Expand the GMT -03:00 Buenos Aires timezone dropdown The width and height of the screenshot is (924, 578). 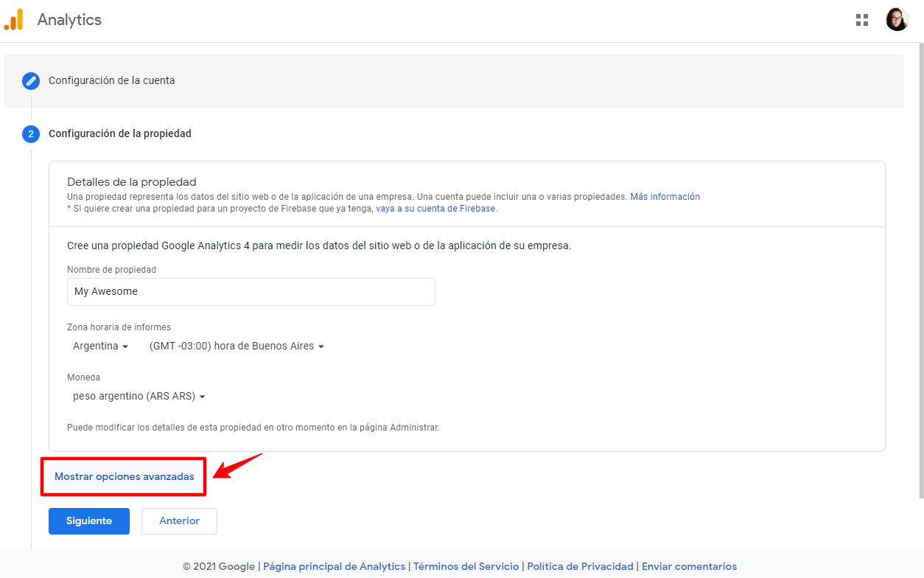click(236, 346)
